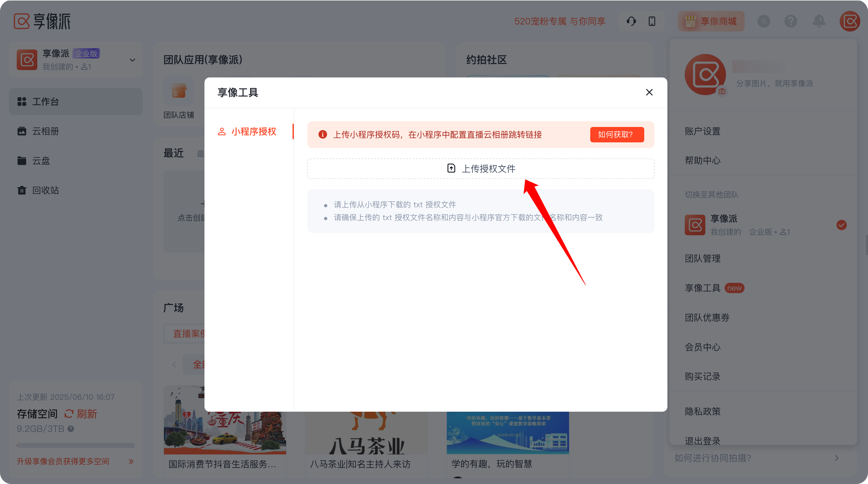This screenshot has width=868, height=484.
Task: Open 团队管理 in the user menu
Action: coord(702,258)
